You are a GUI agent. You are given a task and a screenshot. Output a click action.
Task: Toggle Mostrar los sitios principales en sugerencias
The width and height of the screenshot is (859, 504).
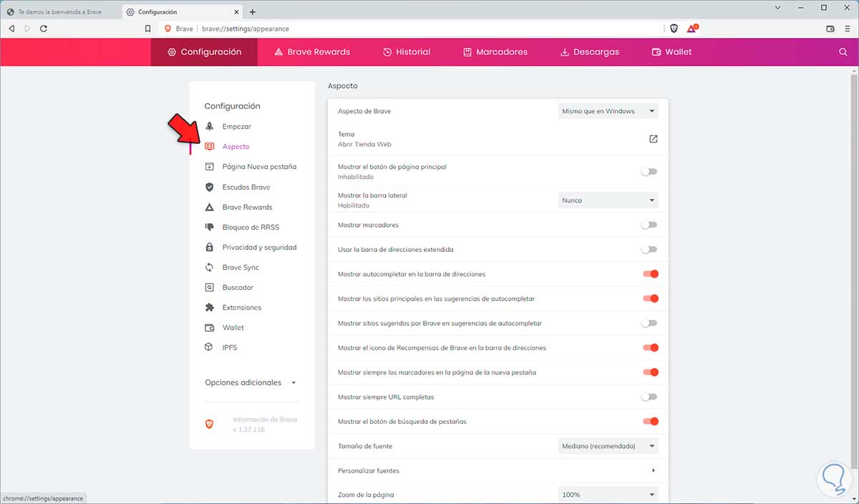(x=650, y=299)
